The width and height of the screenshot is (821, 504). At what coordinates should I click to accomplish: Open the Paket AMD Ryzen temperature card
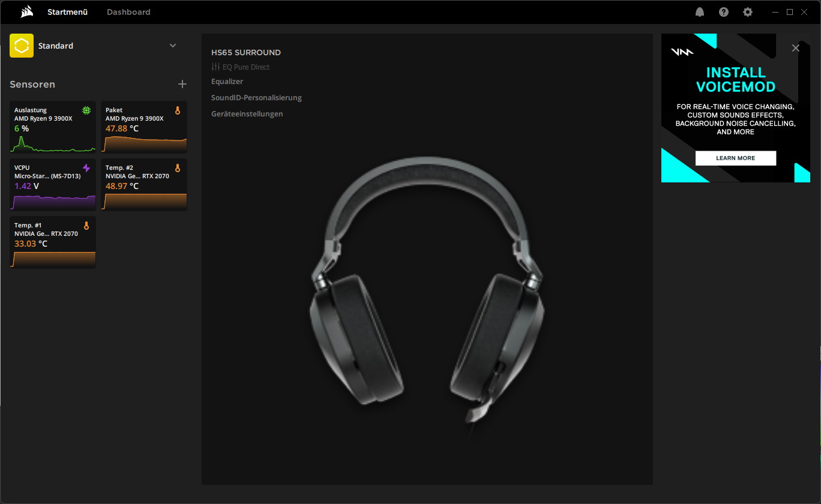pos(144,127)
